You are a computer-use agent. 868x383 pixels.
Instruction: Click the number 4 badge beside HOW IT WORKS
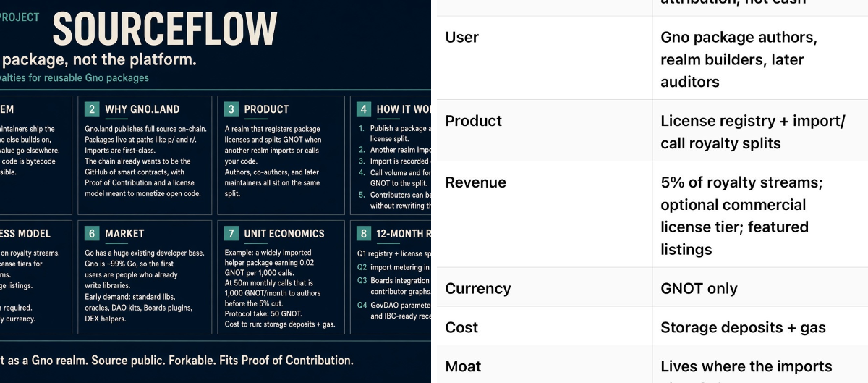[x=364, y=109]
